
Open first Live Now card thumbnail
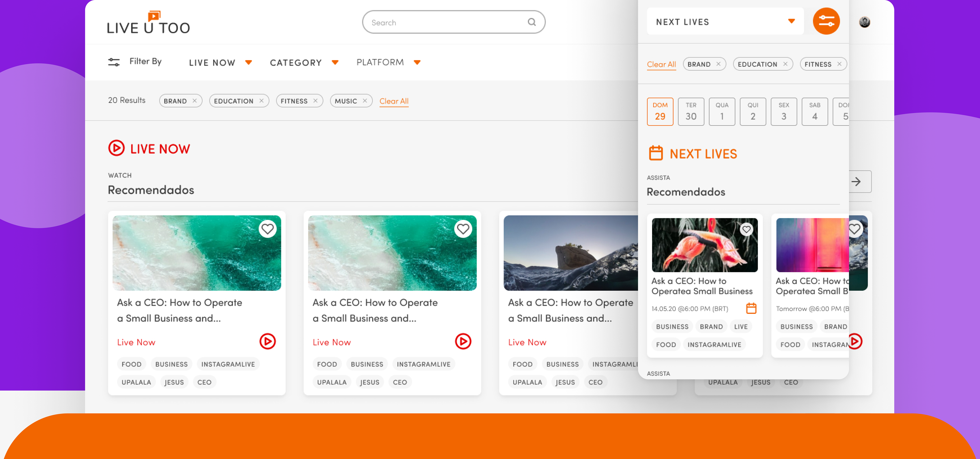pos(197,253)
